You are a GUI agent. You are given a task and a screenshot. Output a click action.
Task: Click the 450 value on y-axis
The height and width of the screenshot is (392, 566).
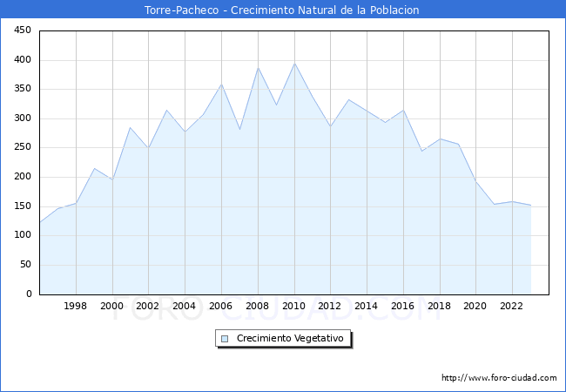point(23,30)
